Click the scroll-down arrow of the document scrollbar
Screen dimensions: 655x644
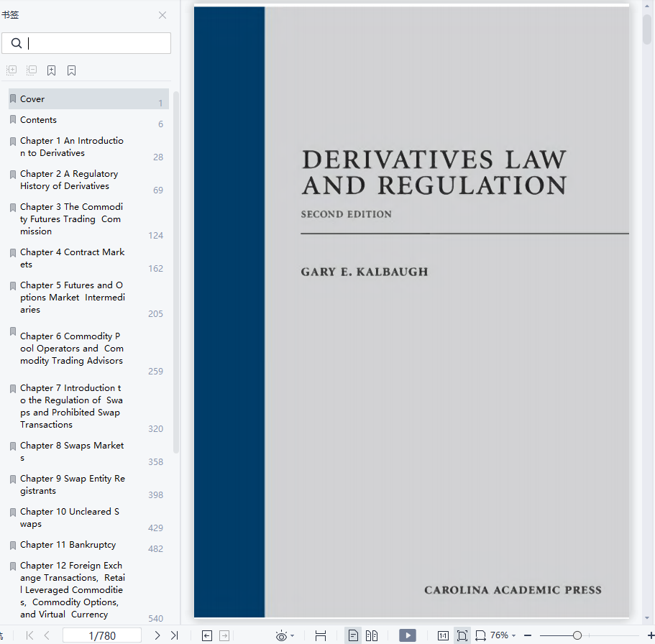(x=647, y=618)
